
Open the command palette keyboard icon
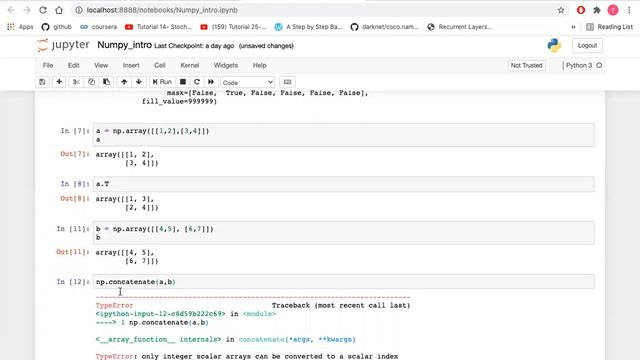[x=287, y=82]
